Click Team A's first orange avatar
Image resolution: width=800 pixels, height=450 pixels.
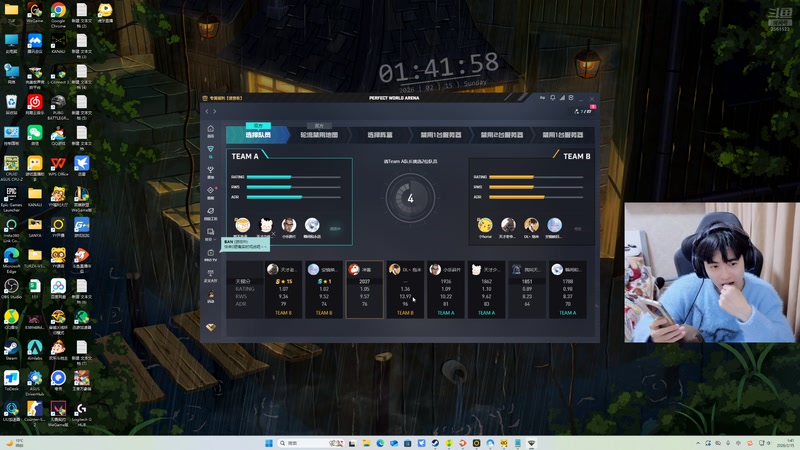(x=242, y=224)
